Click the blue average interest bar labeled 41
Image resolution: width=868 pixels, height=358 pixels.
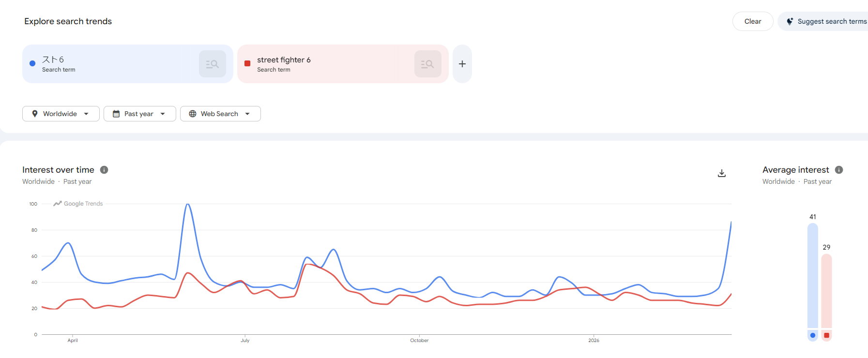coord(812,276)
